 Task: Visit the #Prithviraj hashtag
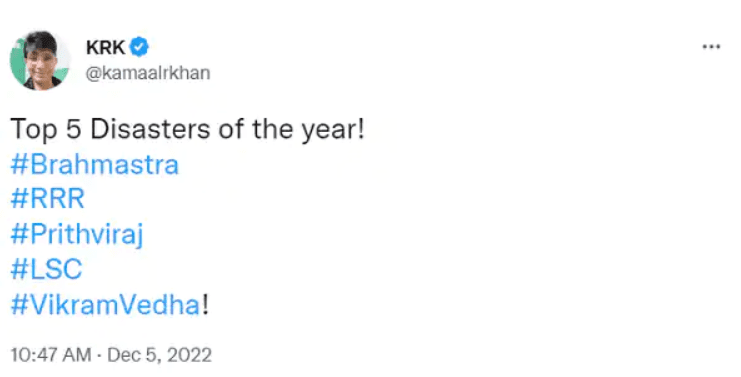tap(77, 235)
